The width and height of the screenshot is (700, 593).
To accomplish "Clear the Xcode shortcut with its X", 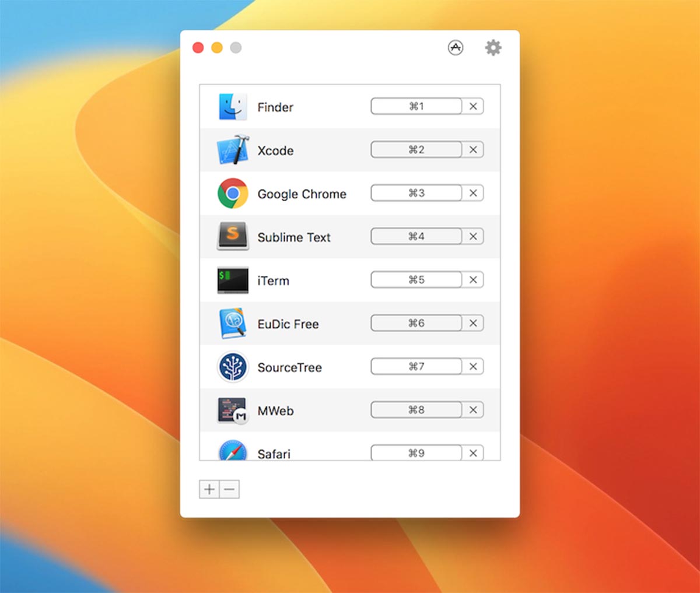I will 473,150.
